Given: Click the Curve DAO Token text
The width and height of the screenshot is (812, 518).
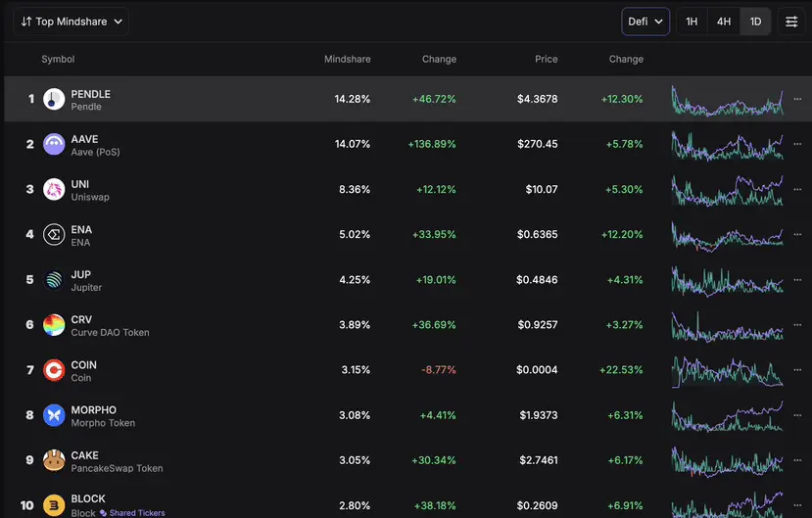Looking at the screenshot, I should [x=111, y=333].
